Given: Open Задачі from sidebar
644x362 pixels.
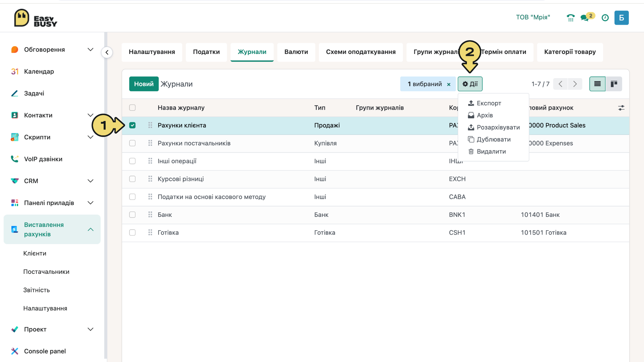Looking at the screenshot, I should 34,93.
